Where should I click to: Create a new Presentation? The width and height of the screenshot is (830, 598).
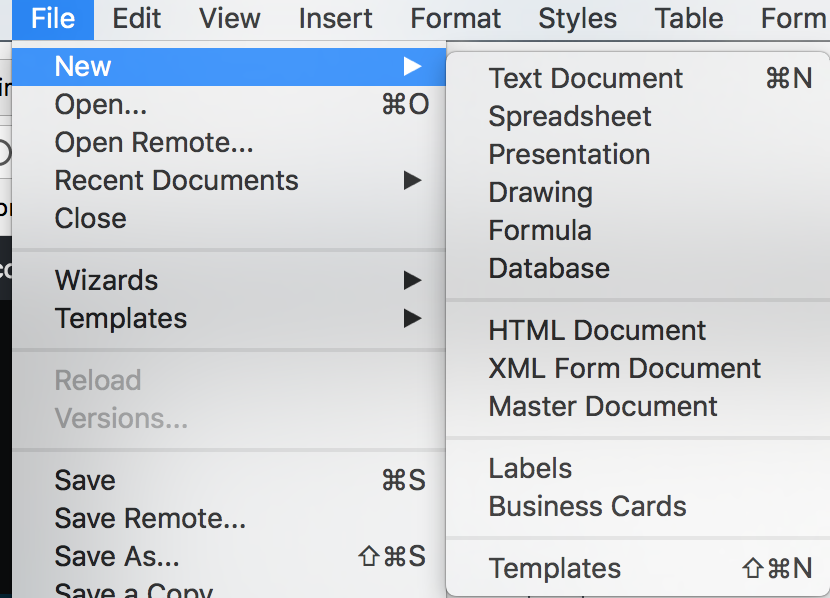(x=638, y=155)
